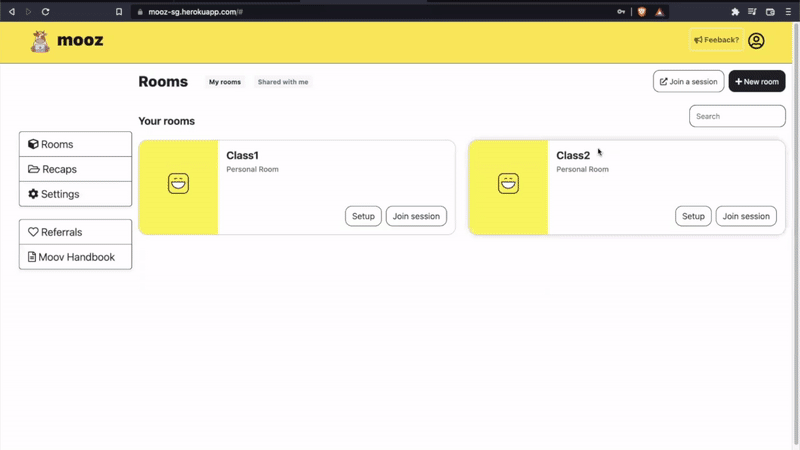The image size is (800, 450).
Task: Click the Personal Room label under Class2
Action: [583, 169]
